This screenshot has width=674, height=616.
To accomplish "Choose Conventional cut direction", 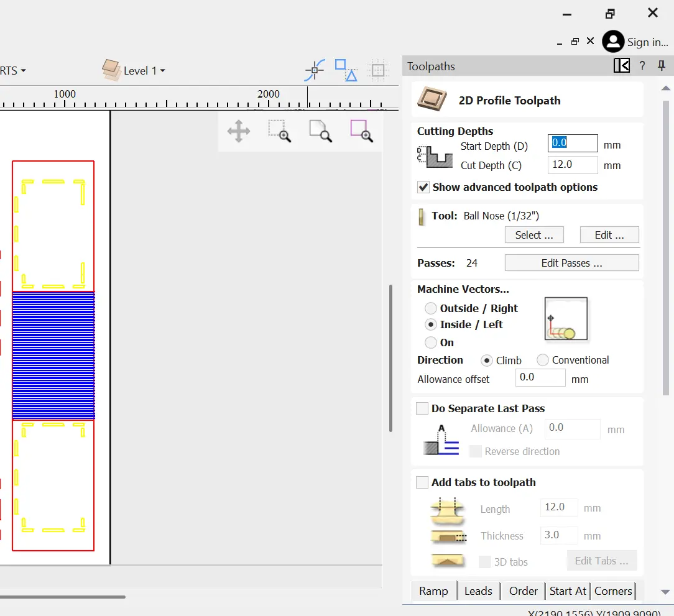I will pyautogui.click(x=542, y=360).
